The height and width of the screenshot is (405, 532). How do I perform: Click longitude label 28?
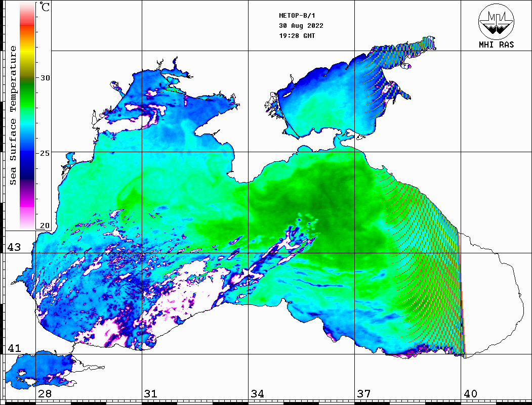(45, 394)
